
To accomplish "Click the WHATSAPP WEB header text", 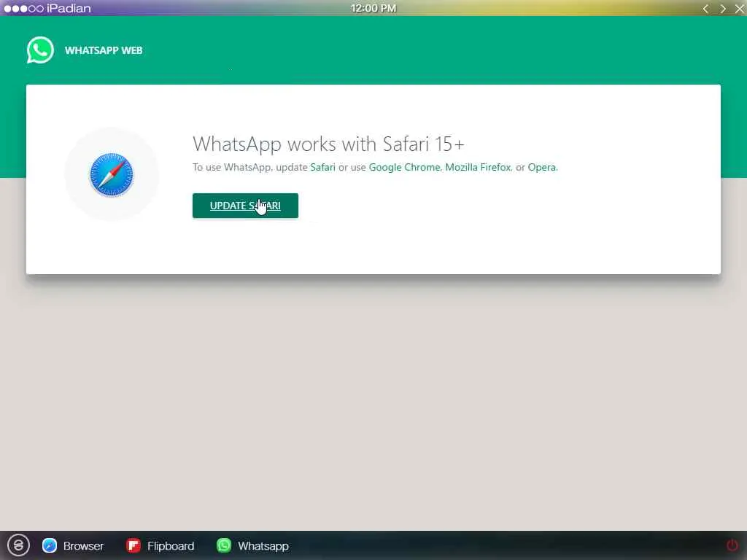I will pos(104,50).
